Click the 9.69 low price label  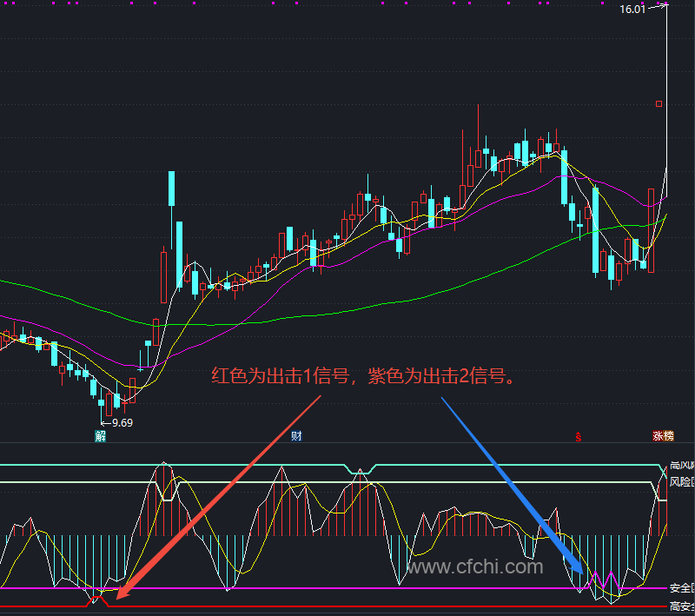122,423
